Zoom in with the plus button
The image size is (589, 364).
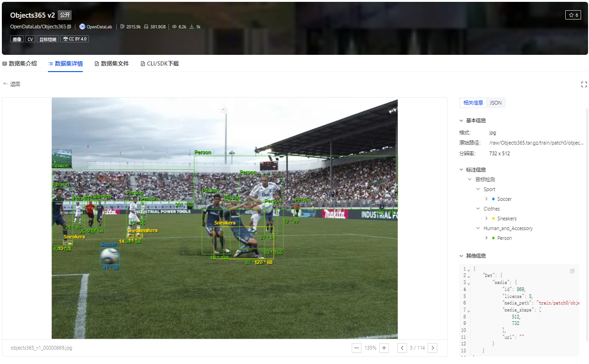384,348
